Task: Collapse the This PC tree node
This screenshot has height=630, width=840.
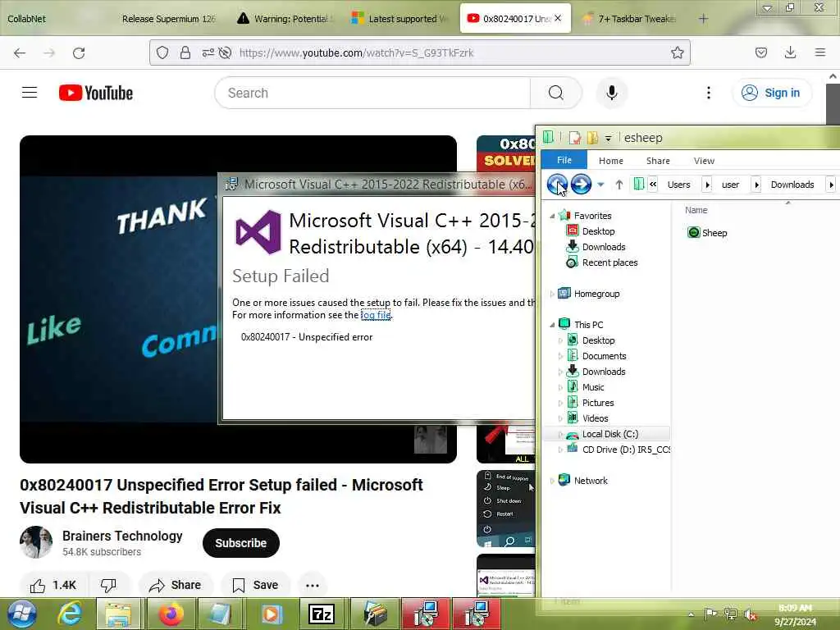Action: click(x=552, y=325)
